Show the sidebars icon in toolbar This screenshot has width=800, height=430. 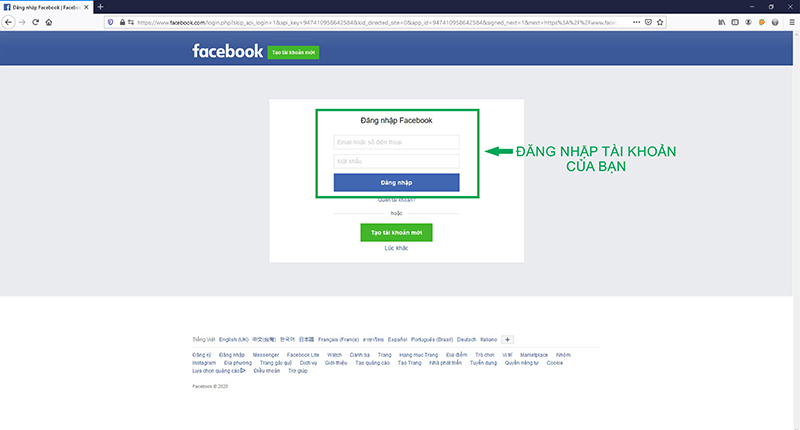[735, 22]
